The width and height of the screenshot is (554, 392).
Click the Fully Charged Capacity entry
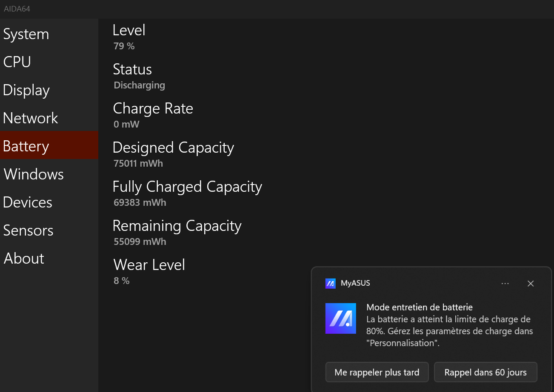[187, 187]
